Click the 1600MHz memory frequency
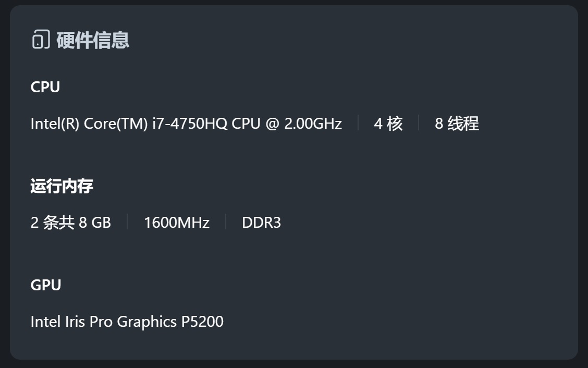 click(177, 223)
